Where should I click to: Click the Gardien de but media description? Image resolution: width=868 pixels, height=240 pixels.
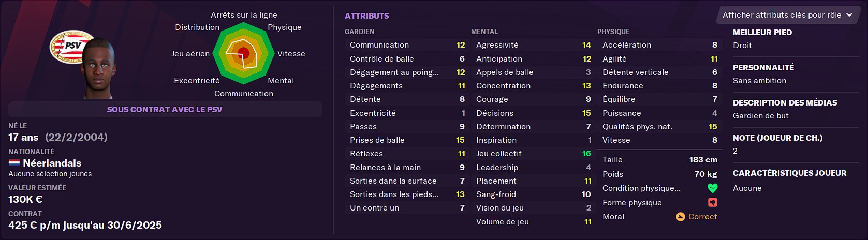click(760, 116)
